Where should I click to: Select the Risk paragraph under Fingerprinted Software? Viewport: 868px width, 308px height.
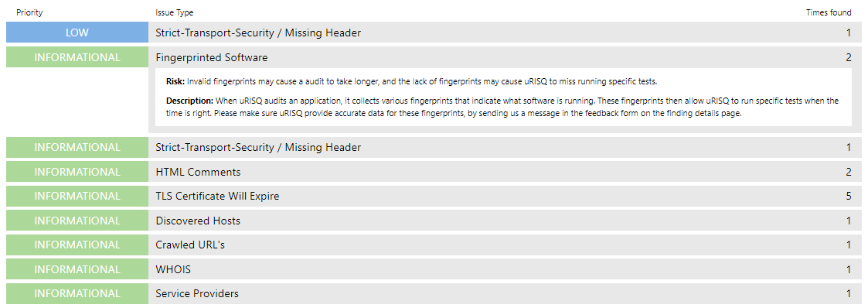coord(411,81)
